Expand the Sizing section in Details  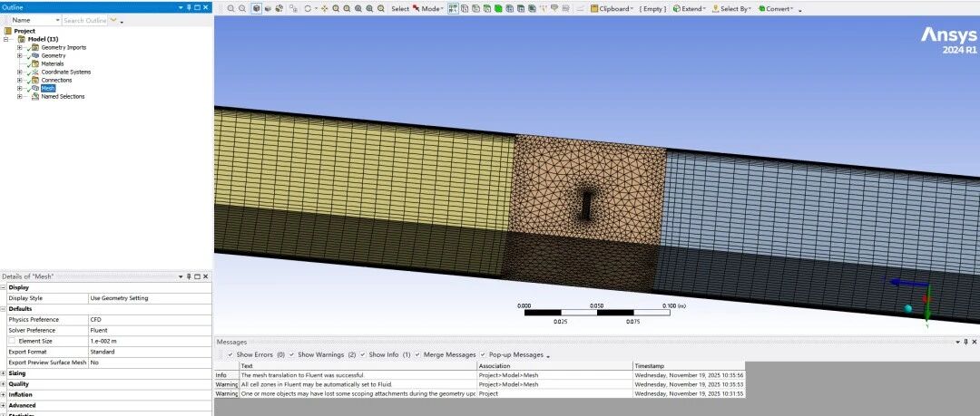click(4, 372)
